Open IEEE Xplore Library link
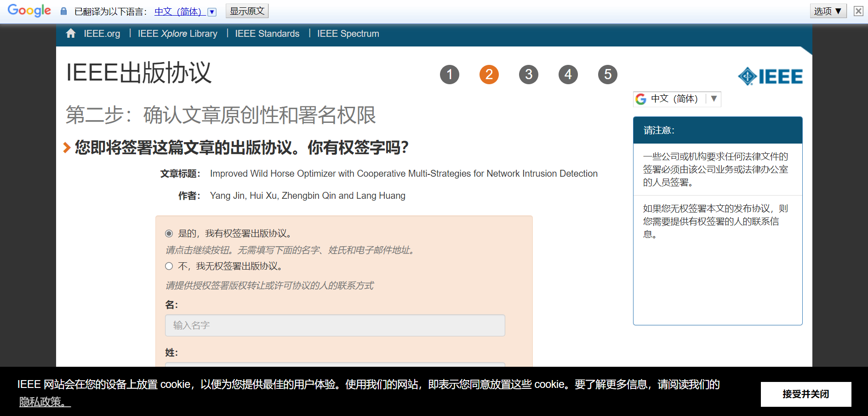Screen dimensions: 868x416 click(x=177, y=34)
